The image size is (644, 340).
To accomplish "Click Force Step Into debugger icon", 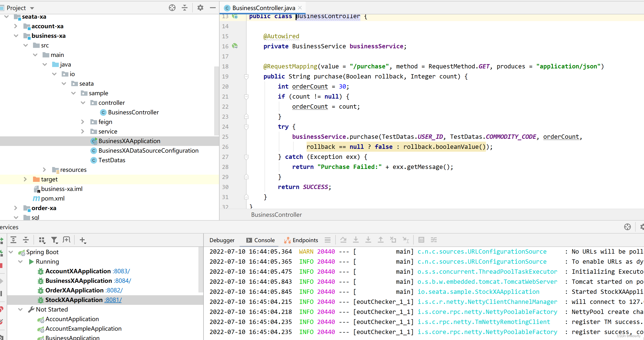I will click(368, 240).
